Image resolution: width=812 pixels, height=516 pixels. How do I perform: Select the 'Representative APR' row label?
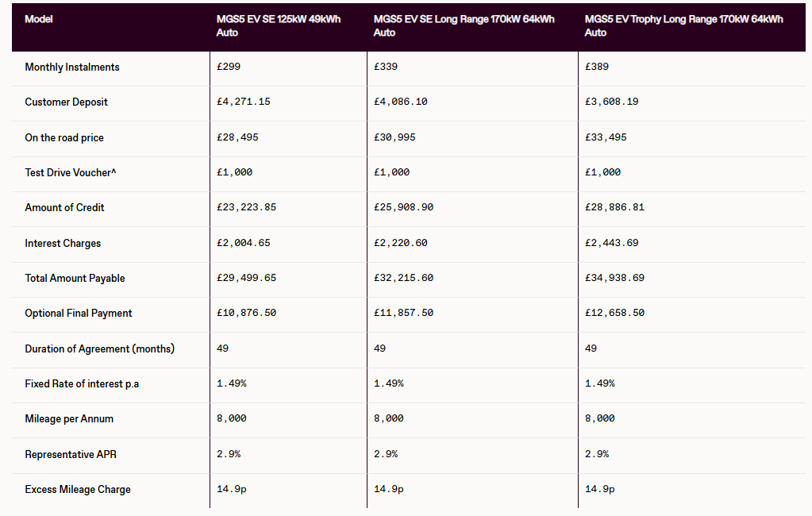tap(71, 454)
